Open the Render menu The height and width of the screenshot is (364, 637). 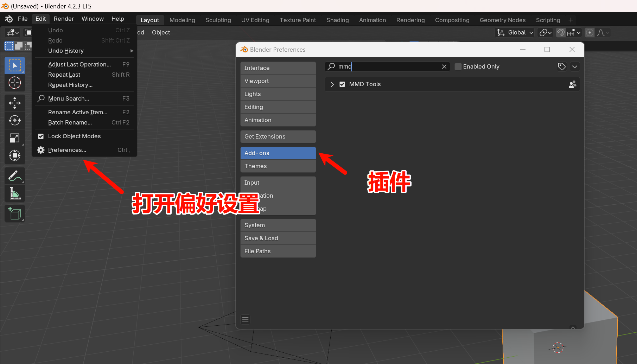pyautogui.click(x=64, y=19)
